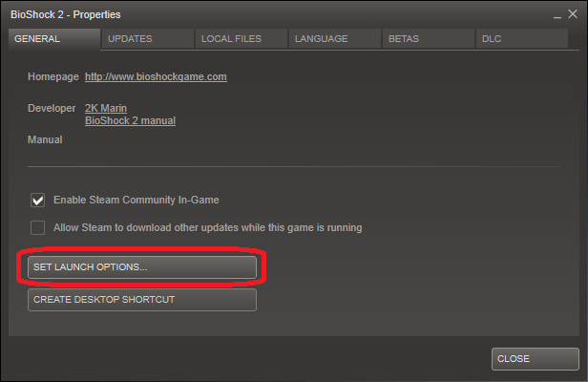Click the BioShock 2 - Properties title text
Viewport: 588px width, 382px height.
click(x=66, y=14)
